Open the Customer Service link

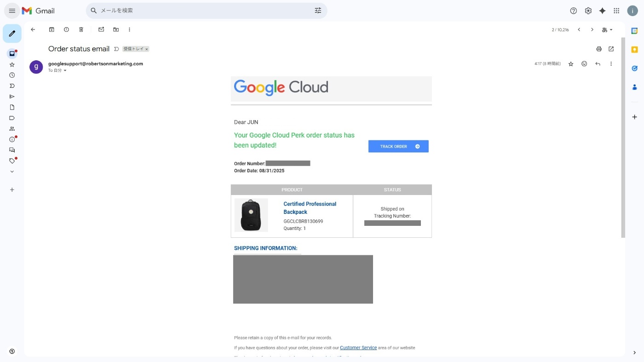click(358, 348)
